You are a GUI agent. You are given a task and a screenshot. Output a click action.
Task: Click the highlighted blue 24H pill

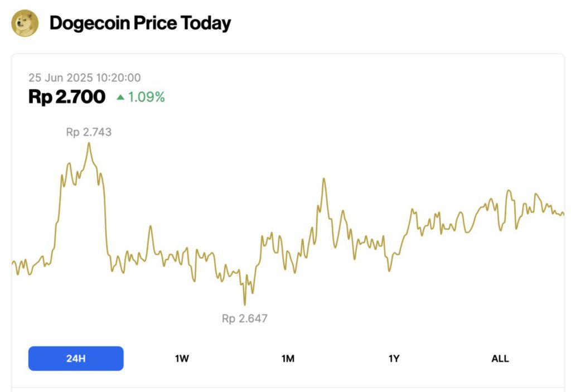coord(75,359)
